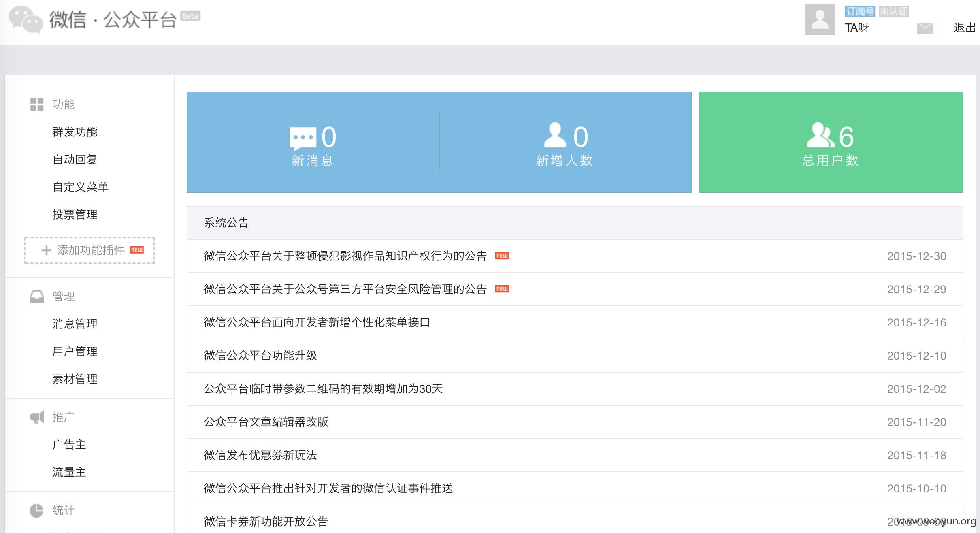Click the 微信·公众平台 title text

(113, 19)
